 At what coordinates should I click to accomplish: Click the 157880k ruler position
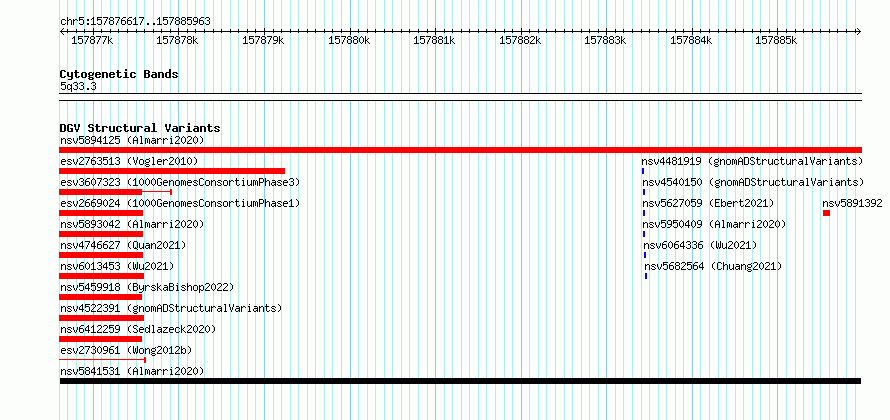(x=349, y=40)
